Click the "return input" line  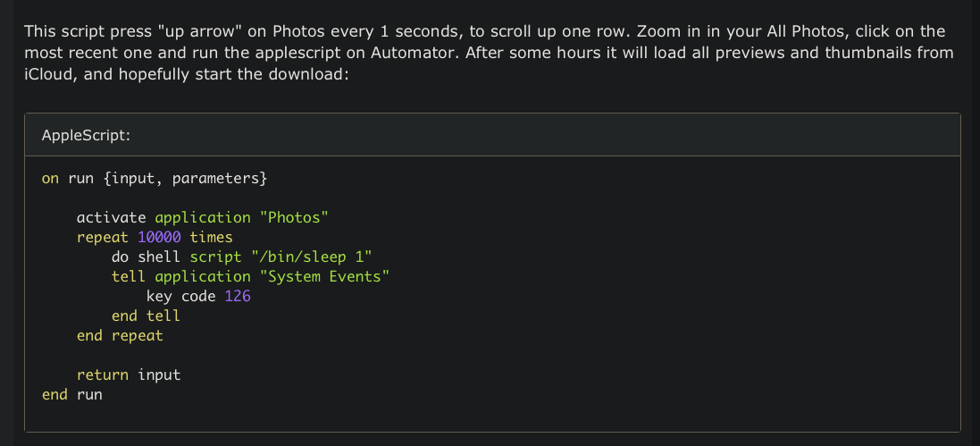[129, 374]
